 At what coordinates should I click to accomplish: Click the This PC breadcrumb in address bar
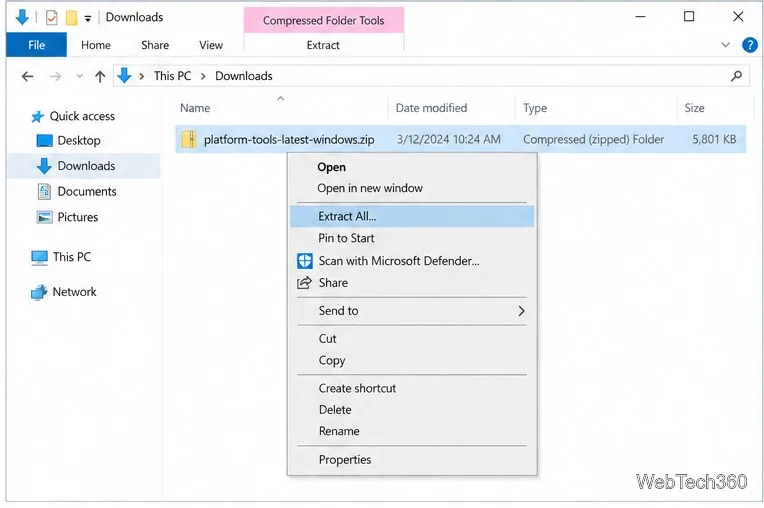coord(172,76)
